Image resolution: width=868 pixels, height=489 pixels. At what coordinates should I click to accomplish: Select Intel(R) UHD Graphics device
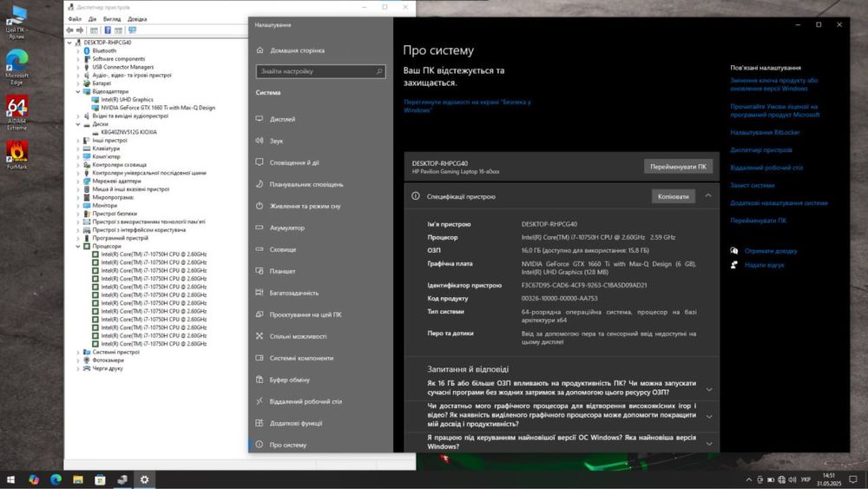pyautogui.click(x=127, y=100)
